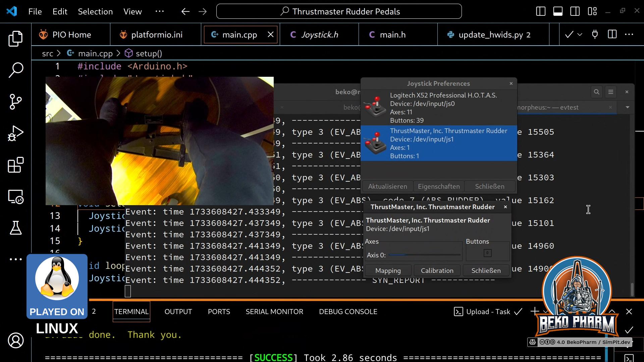Open search in terminal window header

596,92
